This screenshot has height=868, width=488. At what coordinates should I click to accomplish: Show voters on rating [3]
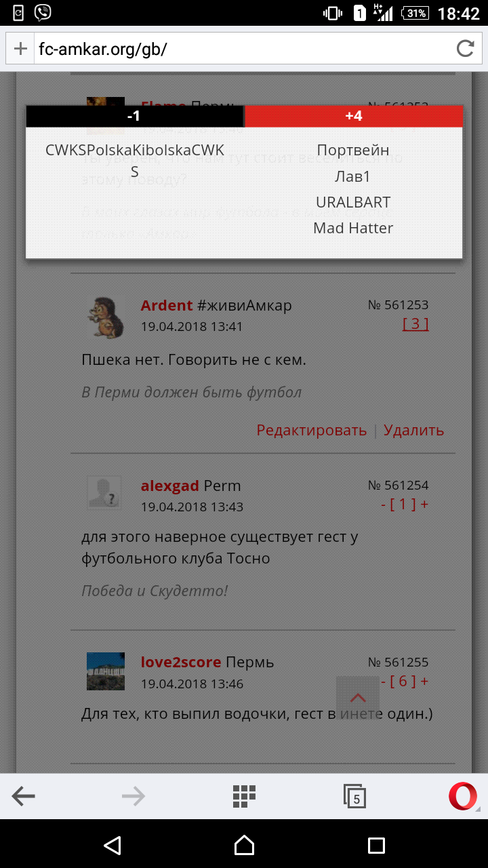coord(415,324)
